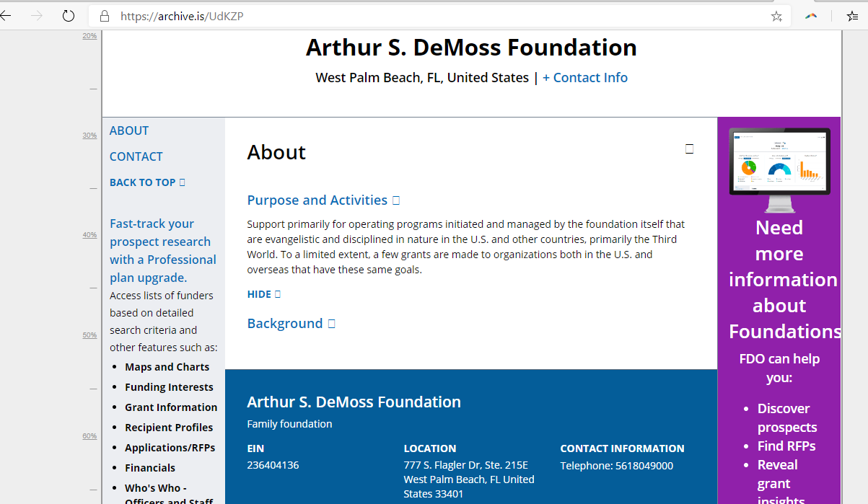The image size is (868, 504).
Task: Click the About section heading
Action: 276,152
